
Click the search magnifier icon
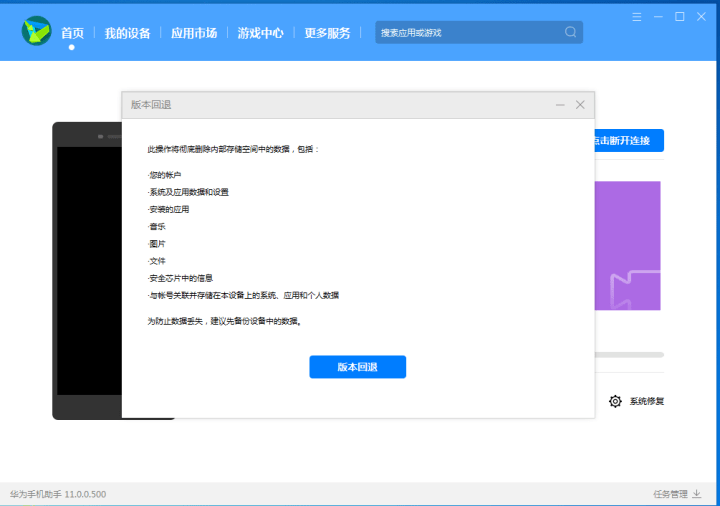570,32
